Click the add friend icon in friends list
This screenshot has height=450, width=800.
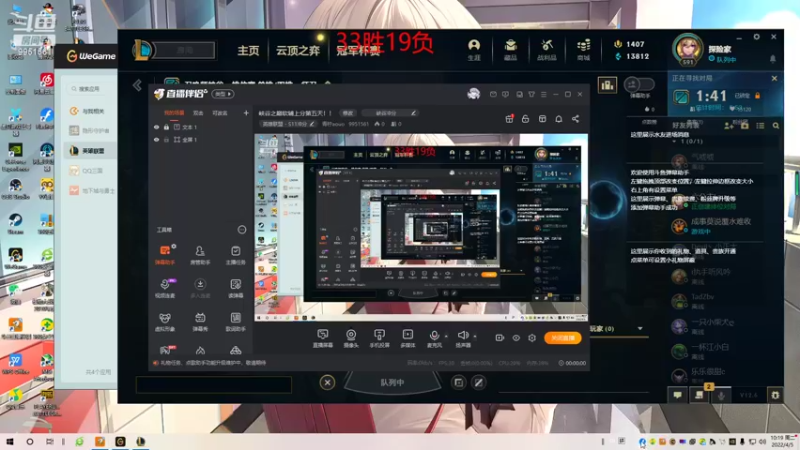point(729,126)
